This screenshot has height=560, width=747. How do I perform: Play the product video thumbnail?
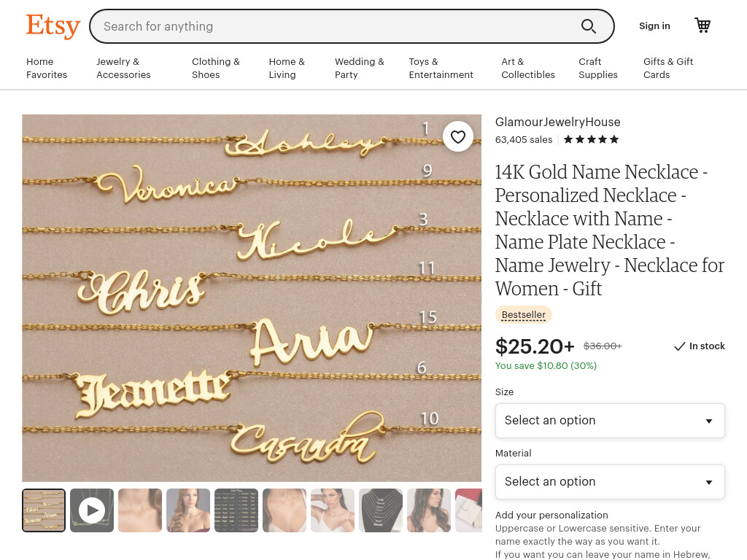(x=92, y=510)
